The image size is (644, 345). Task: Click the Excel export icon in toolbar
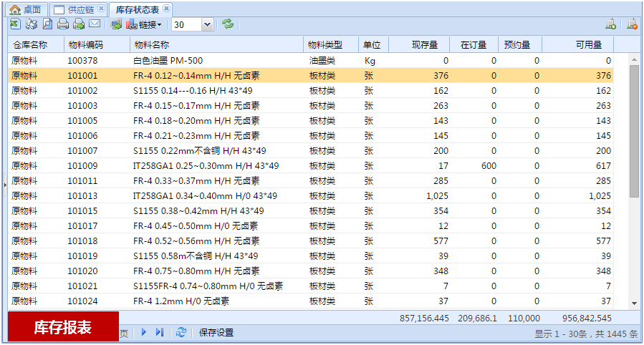[15, 24]
